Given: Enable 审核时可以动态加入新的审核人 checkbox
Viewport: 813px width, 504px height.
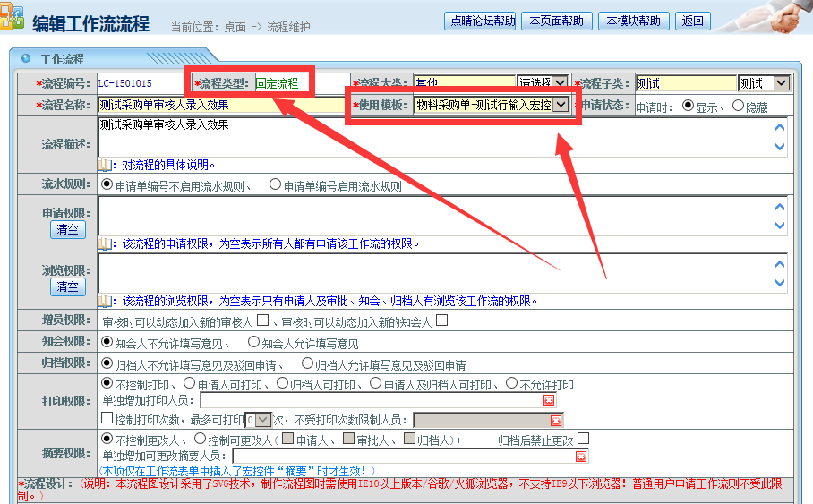Looking at the screenshot, I should point(263,320).
